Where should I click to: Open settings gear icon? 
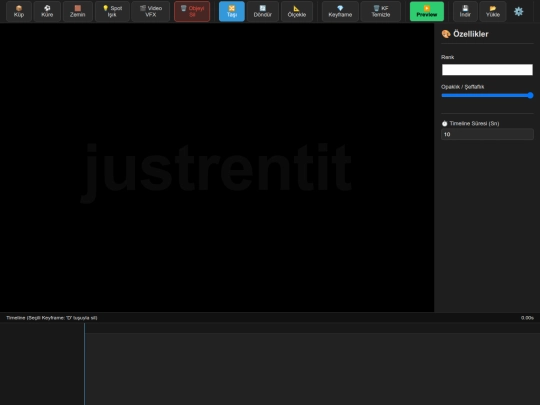tap(519, 11)
